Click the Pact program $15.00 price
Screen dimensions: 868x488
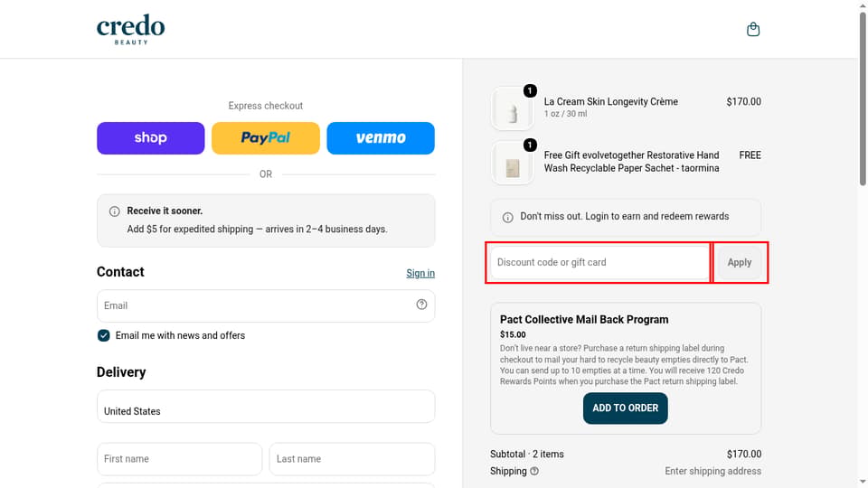pos(514,334)
